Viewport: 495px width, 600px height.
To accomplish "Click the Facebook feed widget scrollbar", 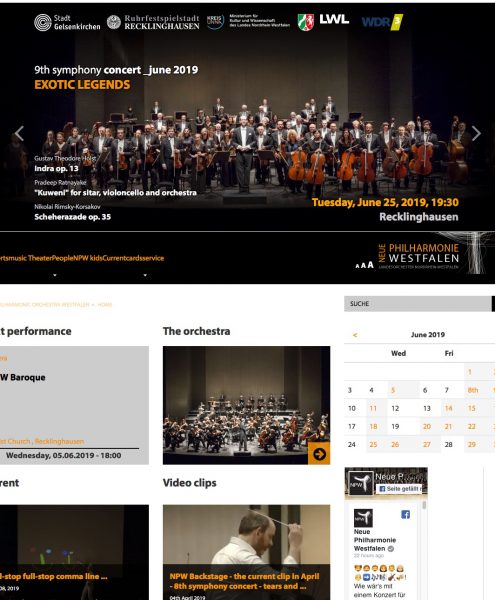I will [x=423, y=506].
